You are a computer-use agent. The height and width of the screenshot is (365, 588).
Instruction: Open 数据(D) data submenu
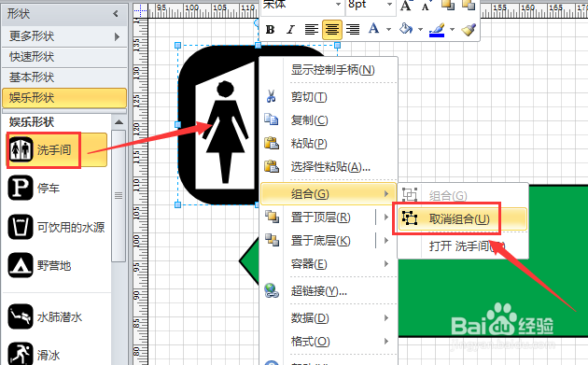click(x=329, y=318)
